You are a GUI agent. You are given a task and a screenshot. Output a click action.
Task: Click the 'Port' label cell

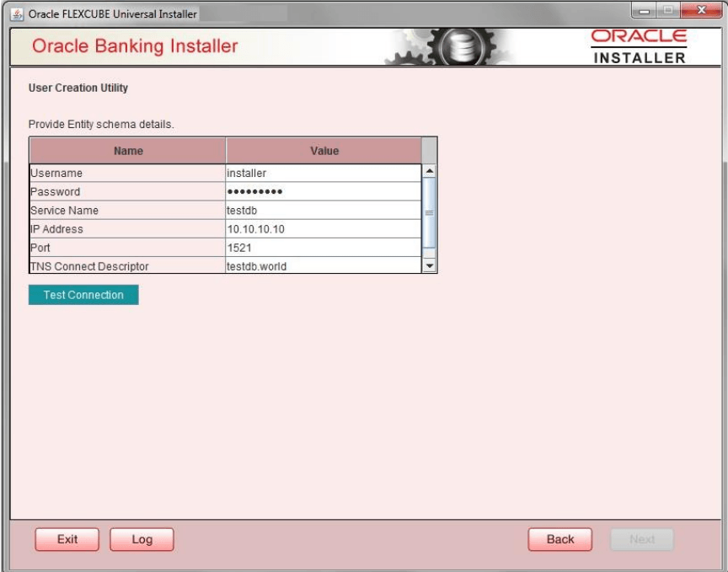(x=128, y=248)
